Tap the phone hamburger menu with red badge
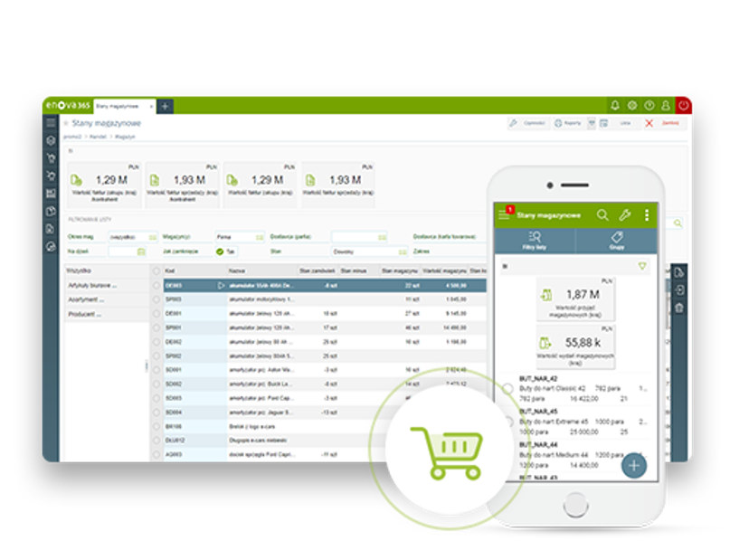Viewport: 730px width, 560px height. pos(505,214)
